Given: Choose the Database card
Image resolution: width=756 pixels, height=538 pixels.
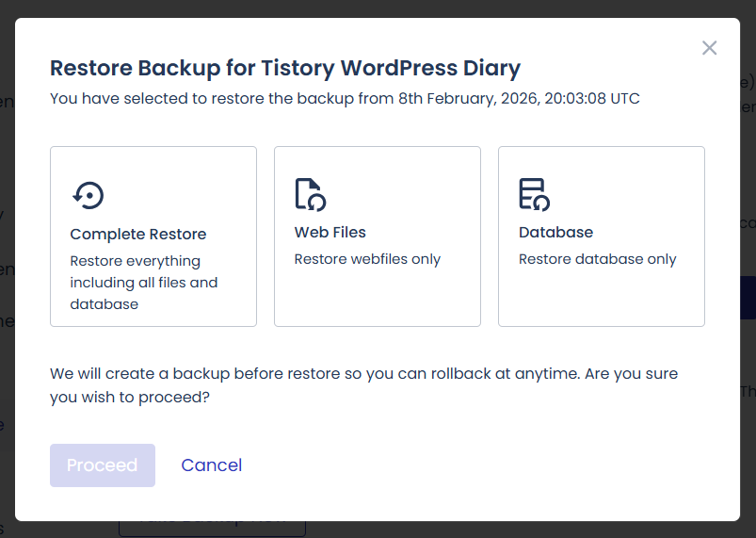Looking at the screenshot, I should pos(602,236).
